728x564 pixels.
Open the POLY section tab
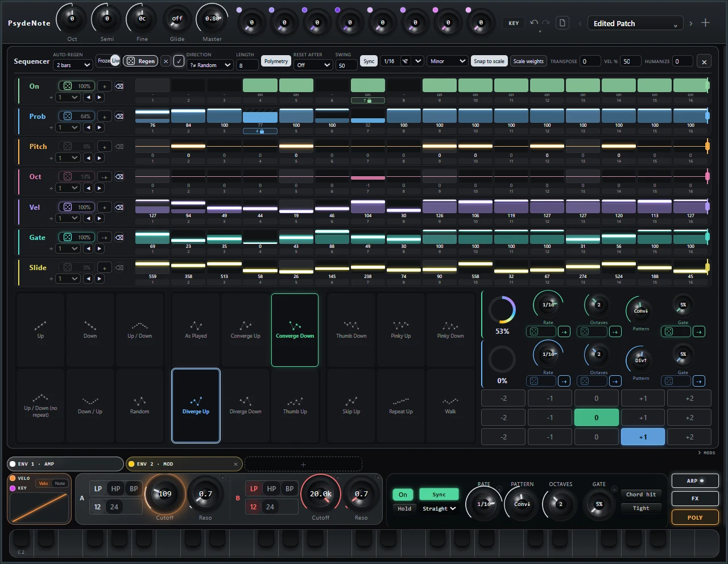pyautogui.click(x=695, y=517)
